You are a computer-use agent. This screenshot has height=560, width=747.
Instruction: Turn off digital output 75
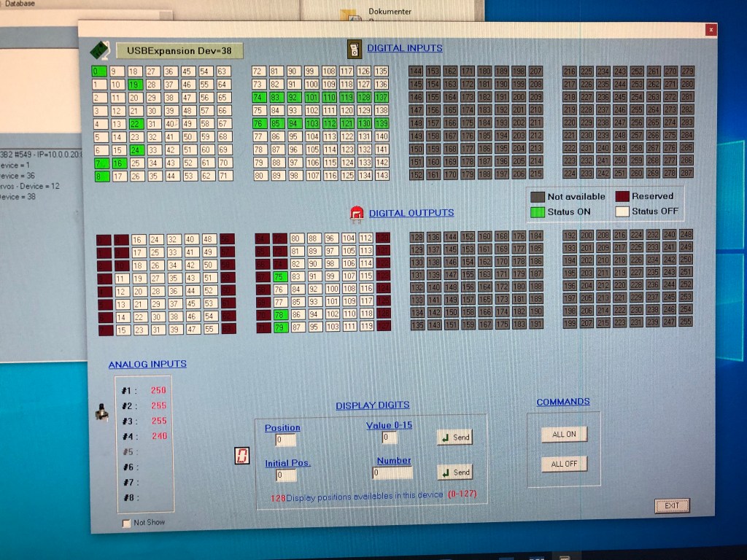[279, 277]
